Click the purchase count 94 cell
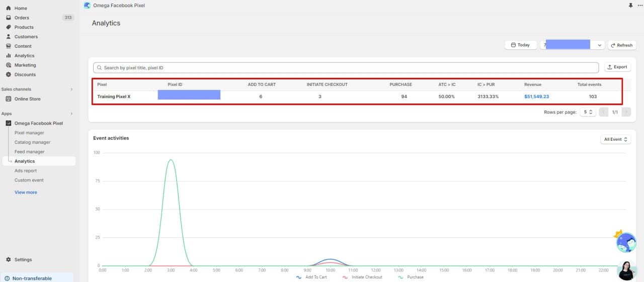Viewport: 644px width, 282px height. pyautogui.click(x=404, y=97)
